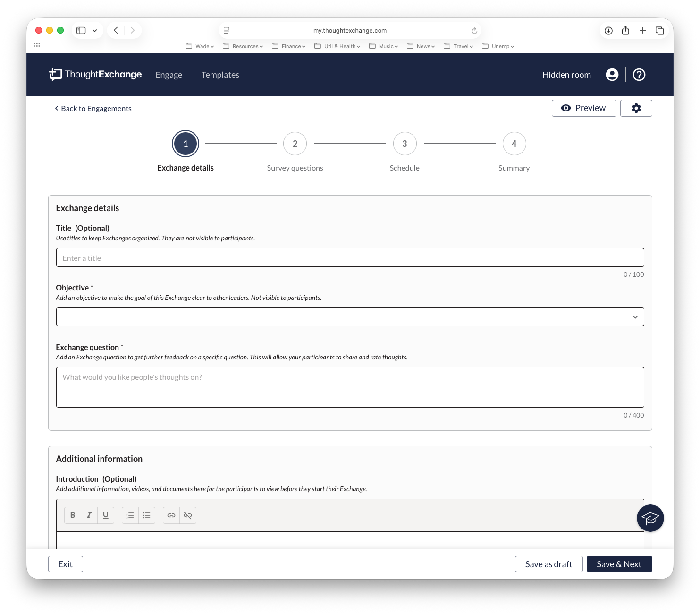Open the graduation cap help widget

(x=650, y=518)
